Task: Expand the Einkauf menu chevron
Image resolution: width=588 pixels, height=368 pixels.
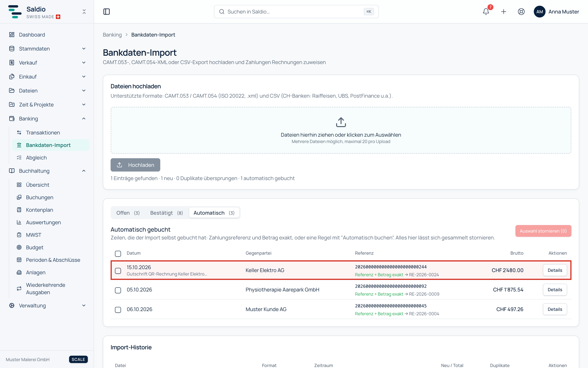Action: 84,77
